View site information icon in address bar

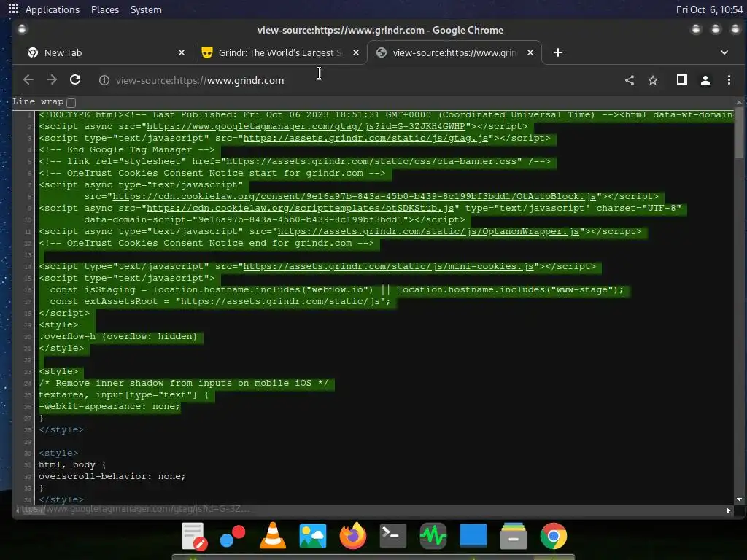click(x=104, y=80)
